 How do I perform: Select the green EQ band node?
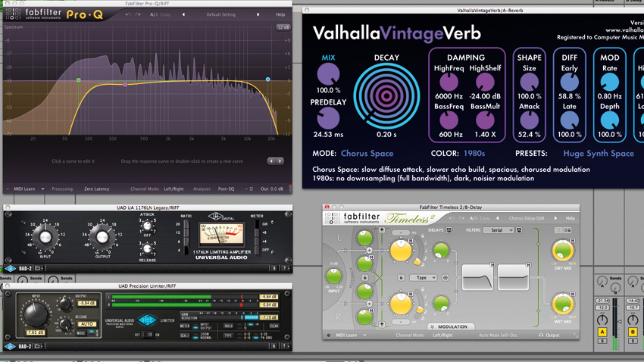click(79, 80)
